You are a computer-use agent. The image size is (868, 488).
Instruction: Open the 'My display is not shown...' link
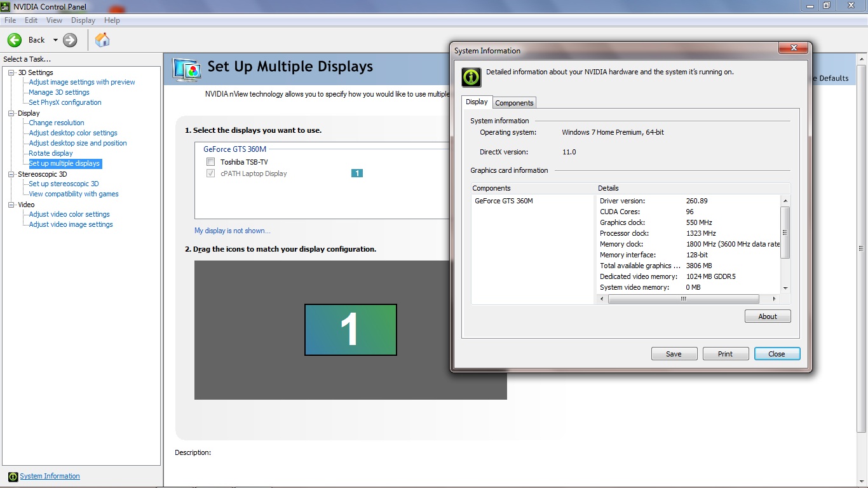(x=233, y=231)
